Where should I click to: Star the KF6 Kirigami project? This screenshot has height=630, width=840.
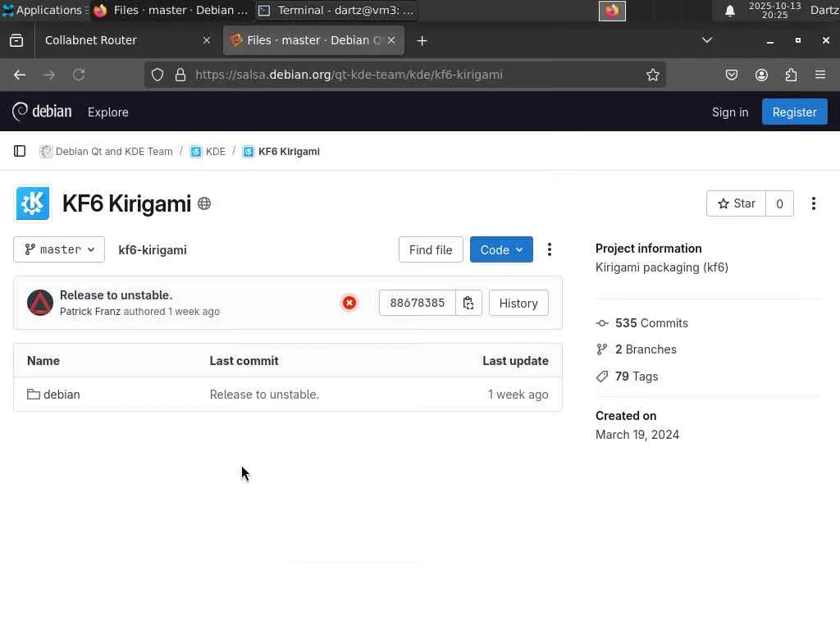click(x=736, y=203)
